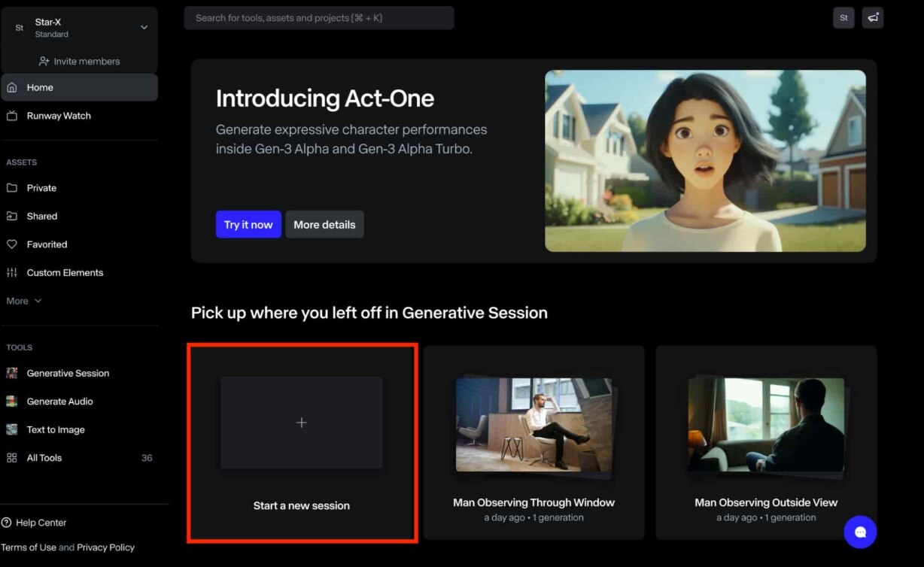Click the invite members person icon
The height and width of the screenshot is (567, 924).
(x=44, y=61)
